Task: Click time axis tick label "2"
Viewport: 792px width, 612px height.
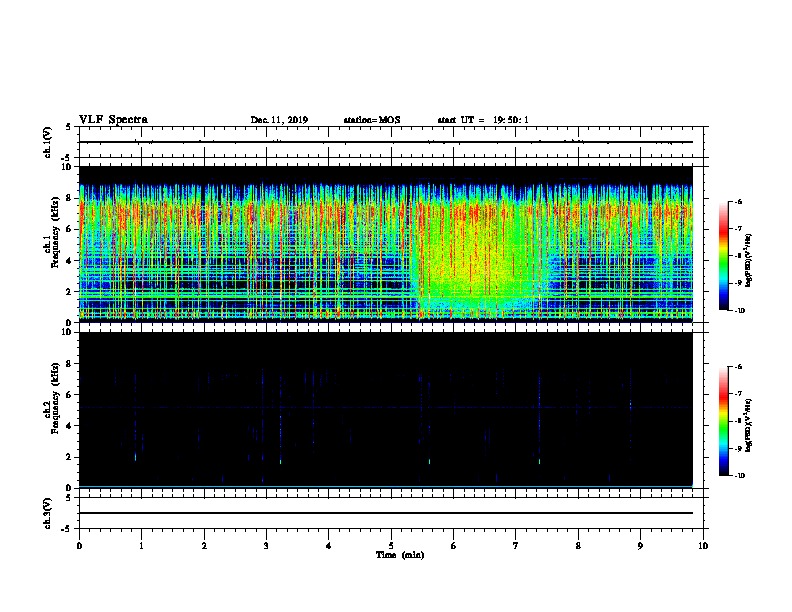Action: [x=204, y=545]
